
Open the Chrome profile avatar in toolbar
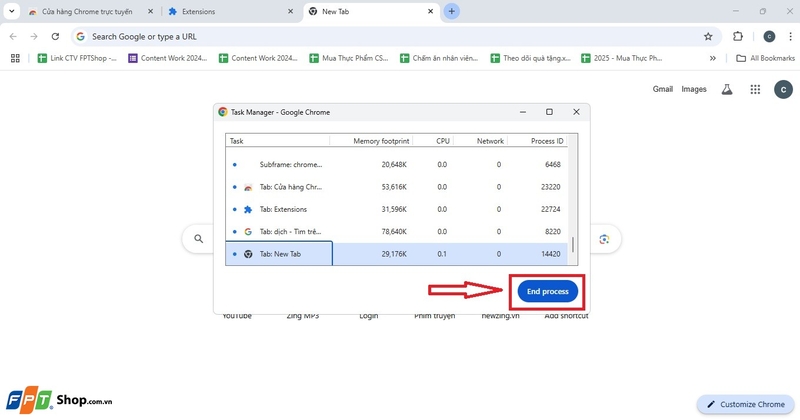769,36
